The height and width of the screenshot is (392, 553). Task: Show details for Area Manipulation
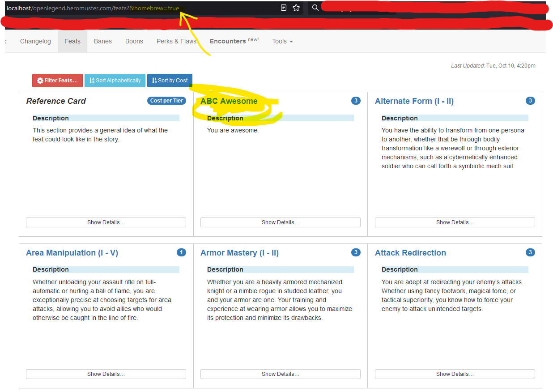point(106,374)
